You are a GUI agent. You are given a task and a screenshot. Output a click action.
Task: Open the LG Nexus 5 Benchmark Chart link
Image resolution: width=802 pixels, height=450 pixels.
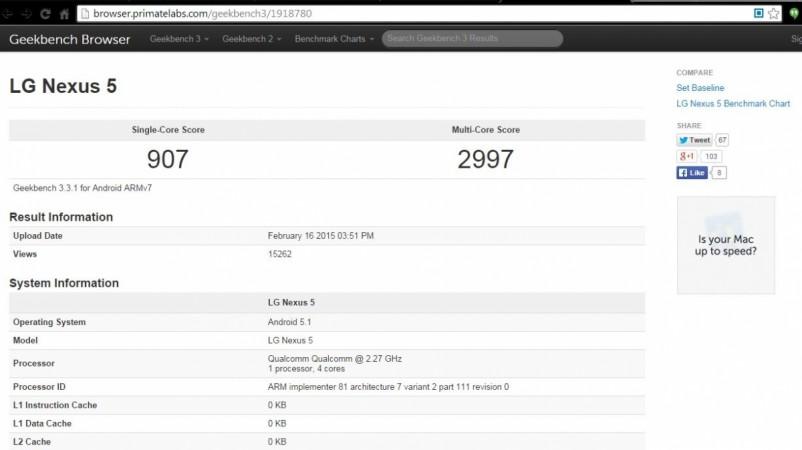click(x=733, y=103)
